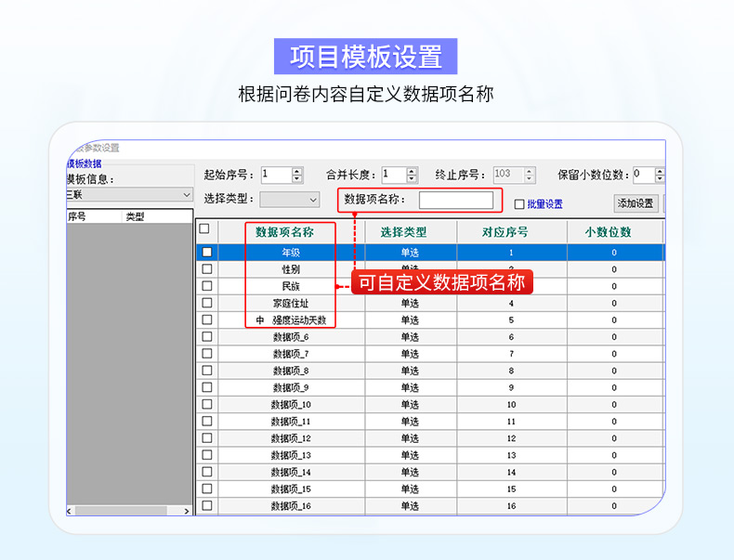Select the checkbox beside 数据项_10
Screen dimensions: 734x560
(x=206, y=404)
